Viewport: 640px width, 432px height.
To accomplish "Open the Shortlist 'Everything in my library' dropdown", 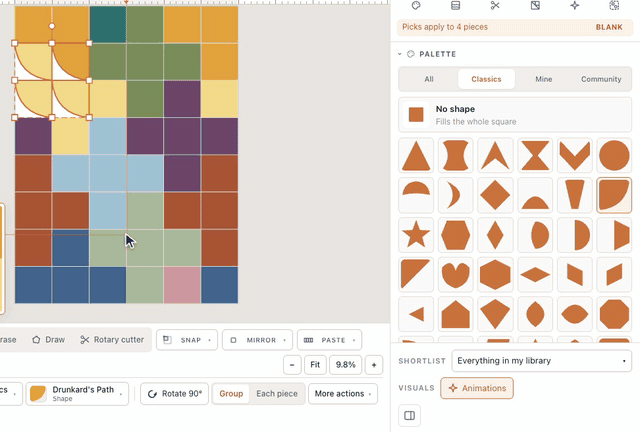I will pyautogui.click(x=542, y=361).
